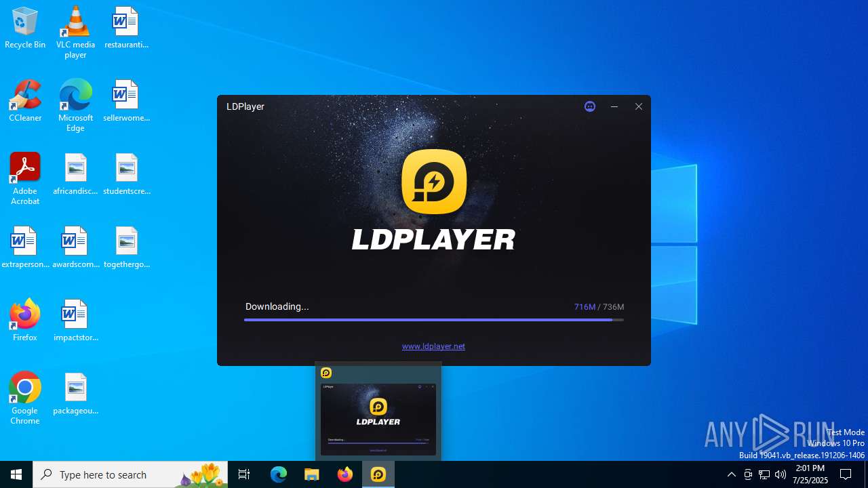Minimize the LDPlayer installer window
This screenshot has height=488, width=868.
click(x=614, y=106)
